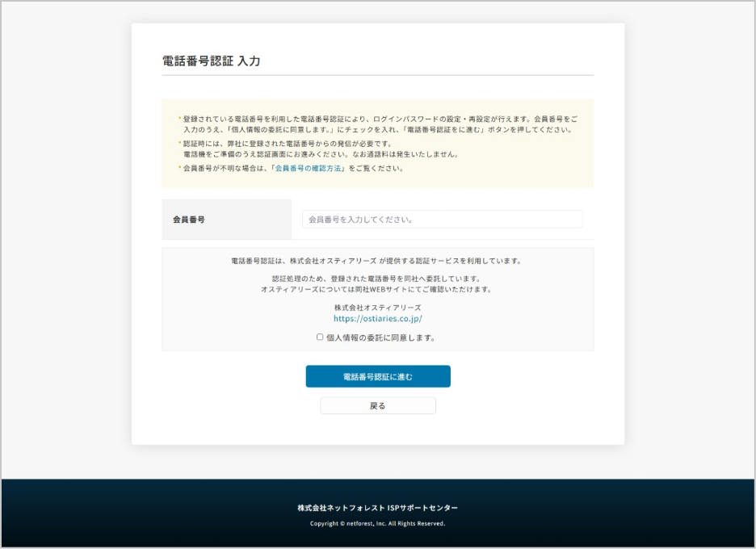This screenshot has width=756, height=549.
Task: Open the 会員番号の確認方法 link
Action: coord(309,169)
